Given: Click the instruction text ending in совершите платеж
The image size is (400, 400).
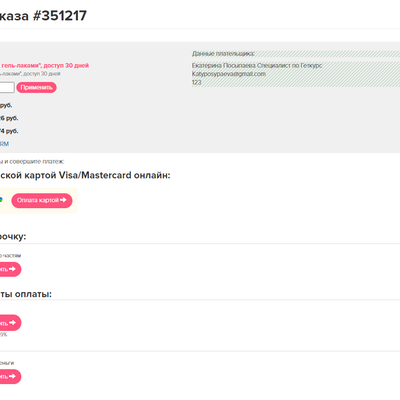Looking at the screenshot, I should pyautogui.click(x=32, y=162).
